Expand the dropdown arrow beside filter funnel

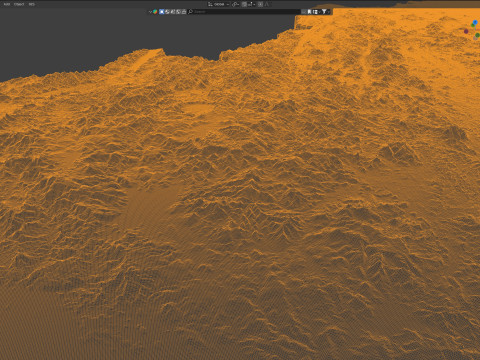click(328, 12)
